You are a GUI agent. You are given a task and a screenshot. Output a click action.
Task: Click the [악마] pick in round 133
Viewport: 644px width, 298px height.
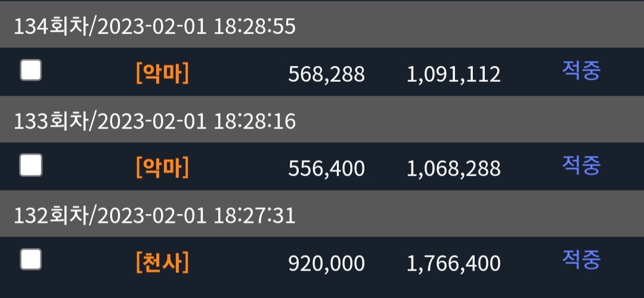(162, 168)
